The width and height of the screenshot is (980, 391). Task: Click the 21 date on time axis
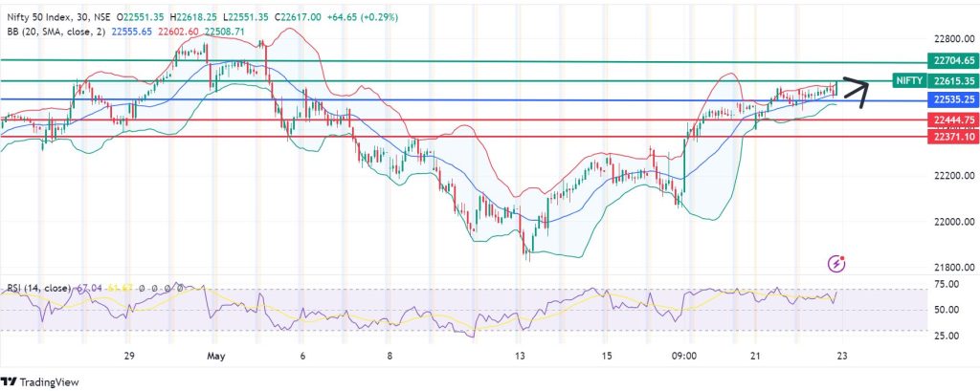(x=754, y=356)
